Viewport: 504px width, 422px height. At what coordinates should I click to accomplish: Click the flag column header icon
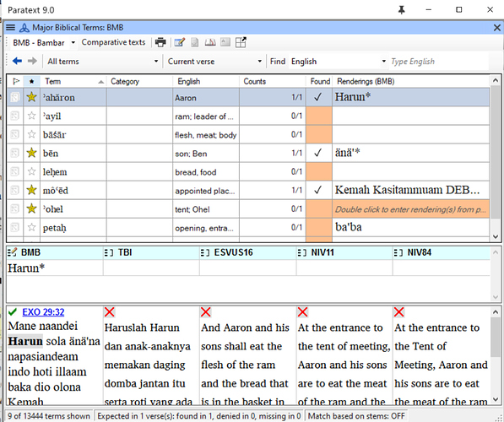point(15,81)
